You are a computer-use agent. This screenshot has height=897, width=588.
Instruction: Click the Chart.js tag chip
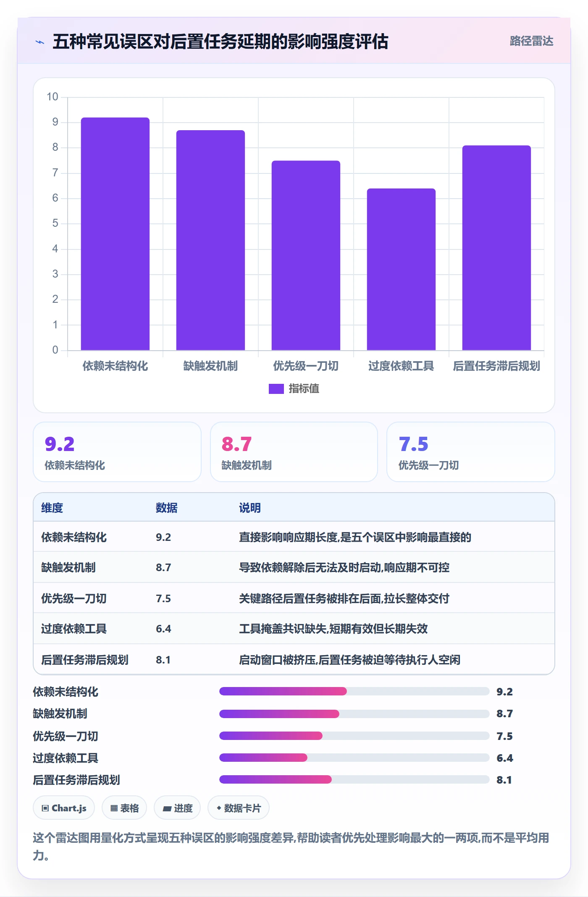(64, 808)
